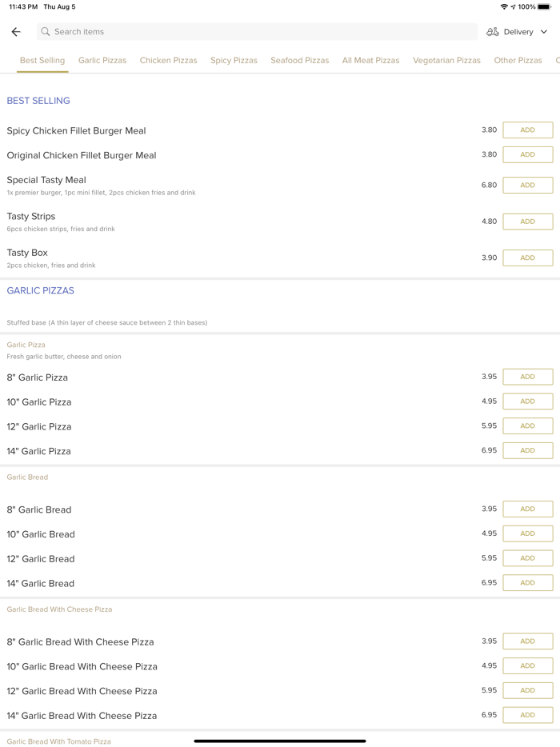The height and width of the screenshot is (747, 560).
Task: Tap the Wi-Fi status icon
Action: pos(504,7)
